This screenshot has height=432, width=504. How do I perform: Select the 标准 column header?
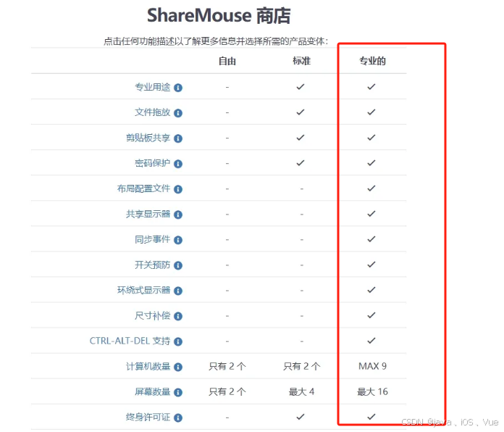click(301, 61)
